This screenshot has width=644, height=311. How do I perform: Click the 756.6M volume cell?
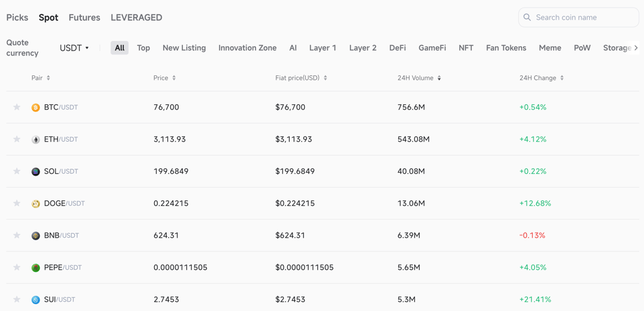coord(411,107)
